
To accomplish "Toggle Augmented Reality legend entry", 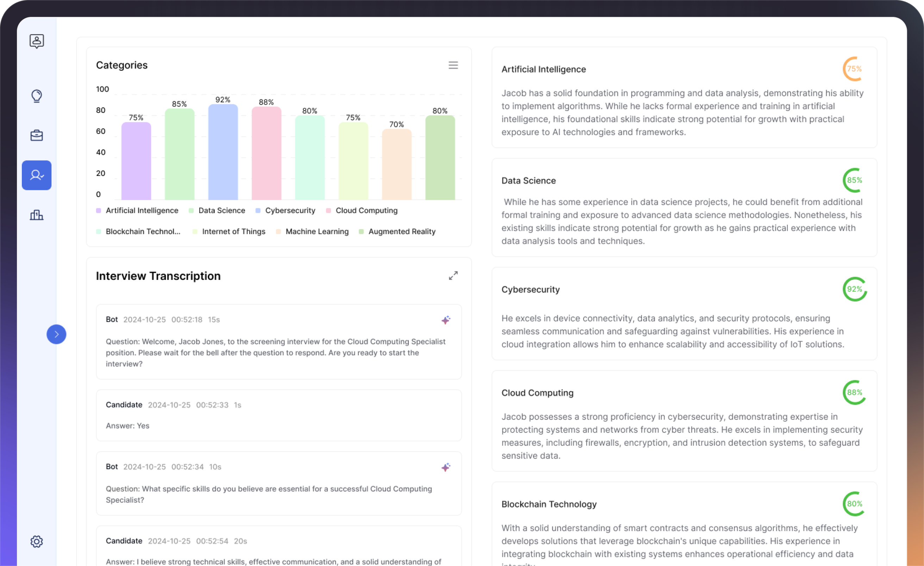I will (401, 232).
